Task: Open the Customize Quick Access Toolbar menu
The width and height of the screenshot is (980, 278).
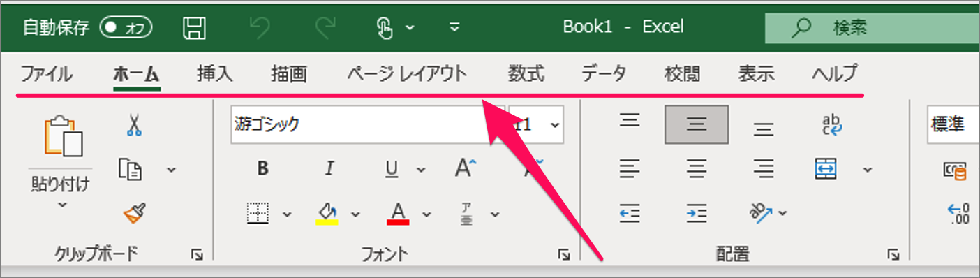Action: 454,28
